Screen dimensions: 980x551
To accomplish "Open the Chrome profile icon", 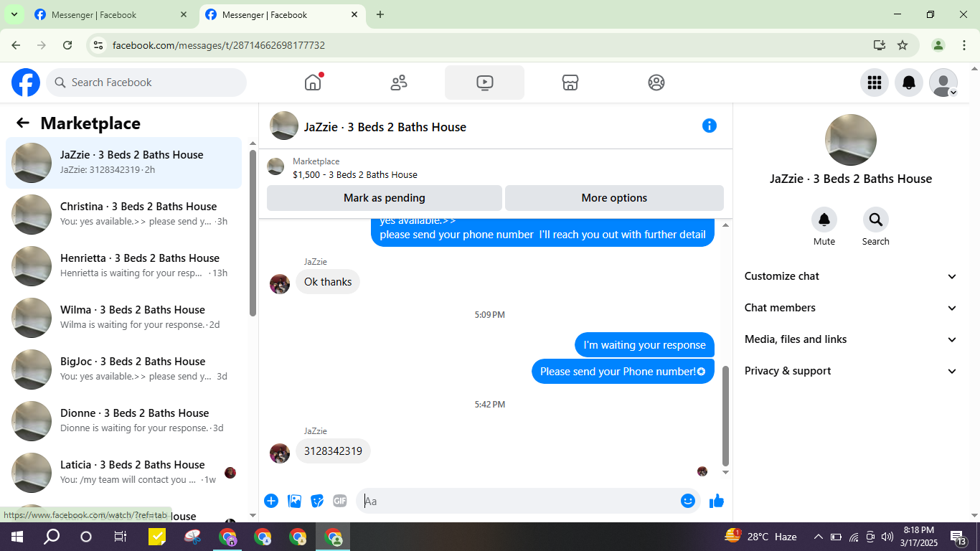I will (938, 45).
